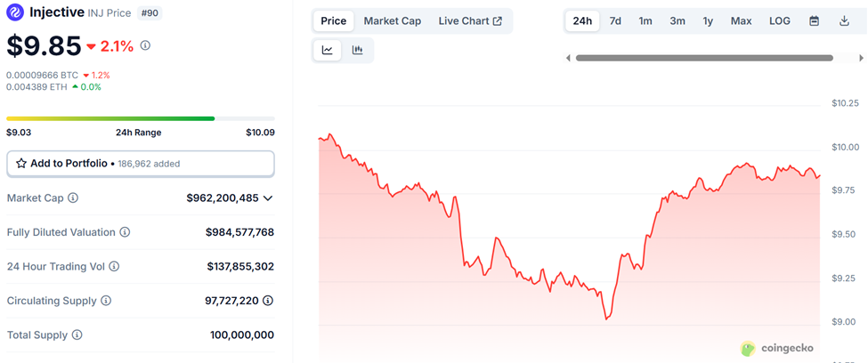868x363 pixels.
Task: Toggle LOG scale on chart
Action: pos(780,21)
